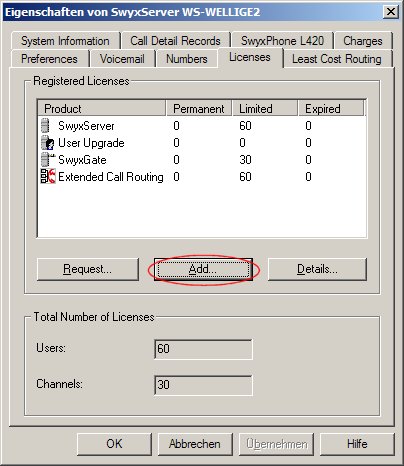Open the Charges tab
This screenshot has width=404, height=466.
click(x=363, y=41)
